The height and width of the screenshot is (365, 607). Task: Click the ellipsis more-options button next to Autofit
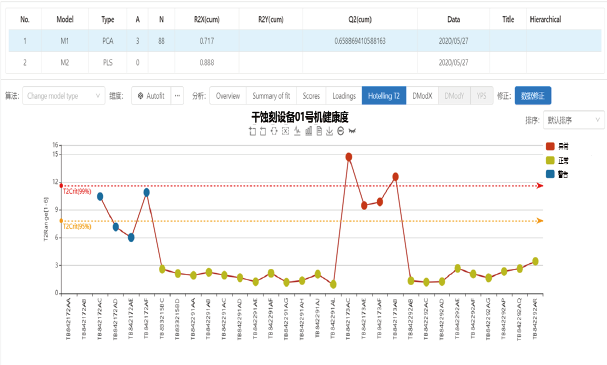point(177,96)
